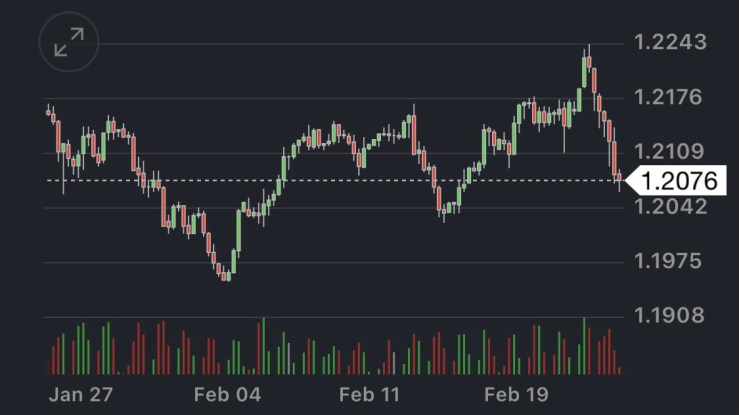Click the 1.1908 price axis label
The height and width of the screenshot is (415, 739).
pyautogui.click(x=671, y=316)
